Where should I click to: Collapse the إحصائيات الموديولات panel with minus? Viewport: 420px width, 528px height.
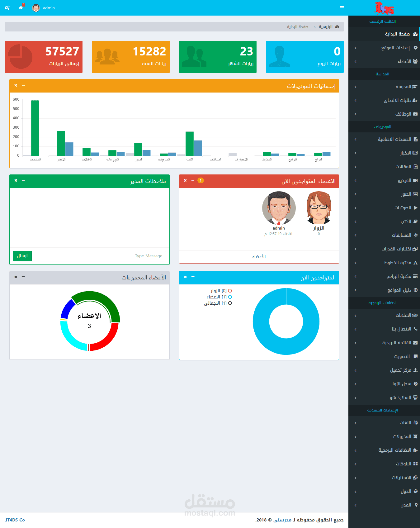[x=23, y=85]
